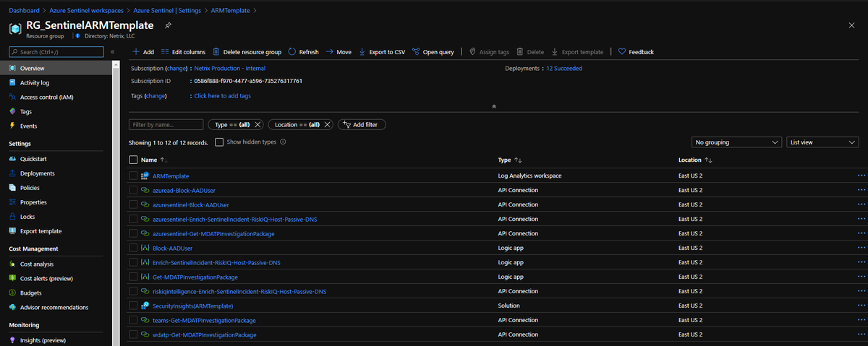Open the Overview icon in sidebar
Image resolution: width=868 pixels, height=346 pixels.
(x=12, y=68)
